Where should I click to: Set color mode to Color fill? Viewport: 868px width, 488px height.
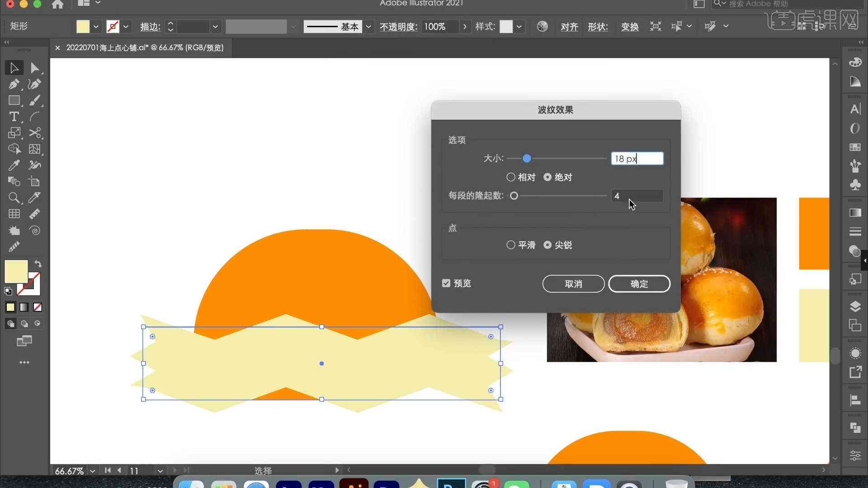10,307
